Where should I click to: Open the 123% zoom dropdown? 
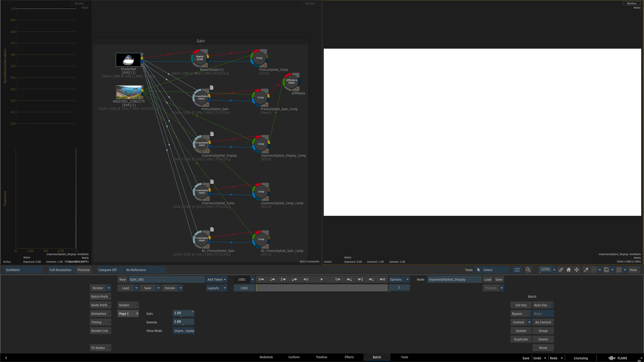pyautogui.click(x=554, y=270)
